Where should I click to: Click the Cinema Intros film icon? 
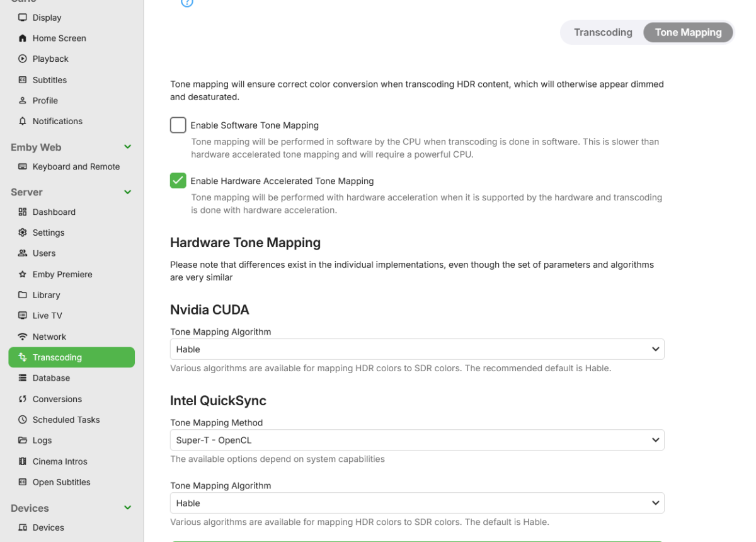pos(23,461)
